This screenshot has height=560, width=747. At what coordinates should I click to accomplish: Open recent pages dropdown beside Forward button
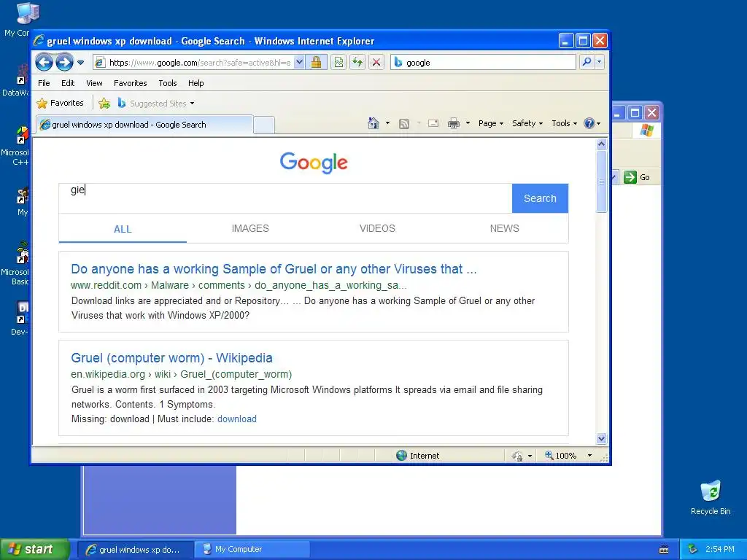click(80, 63)
